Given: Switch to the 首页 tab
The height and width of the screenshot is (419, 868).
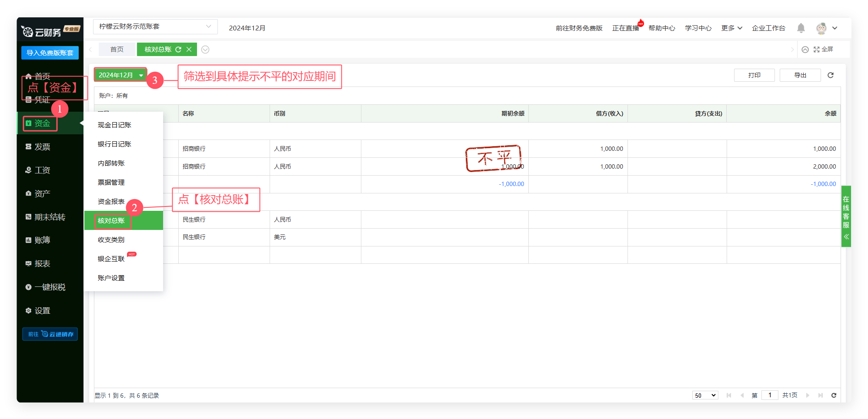Looking at the screenshot, I should tap(117, 50).
